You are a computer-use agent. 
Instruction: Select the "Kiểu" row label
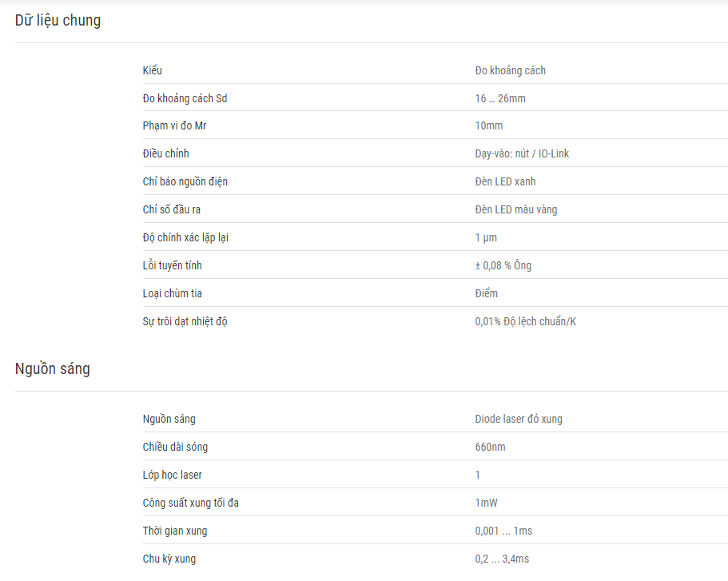pos(153,70)
